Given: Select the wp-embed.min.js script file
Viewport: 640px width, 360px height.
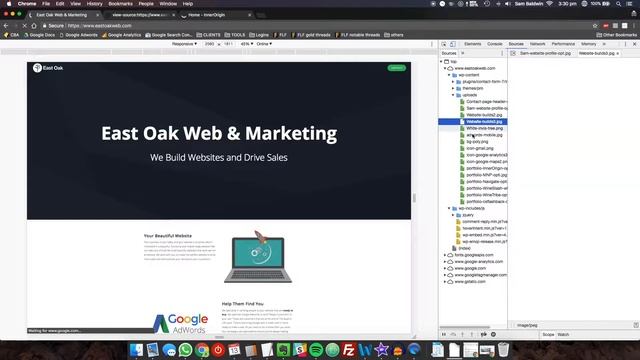Looking at the screenshot, I should (x=481, y=235).
